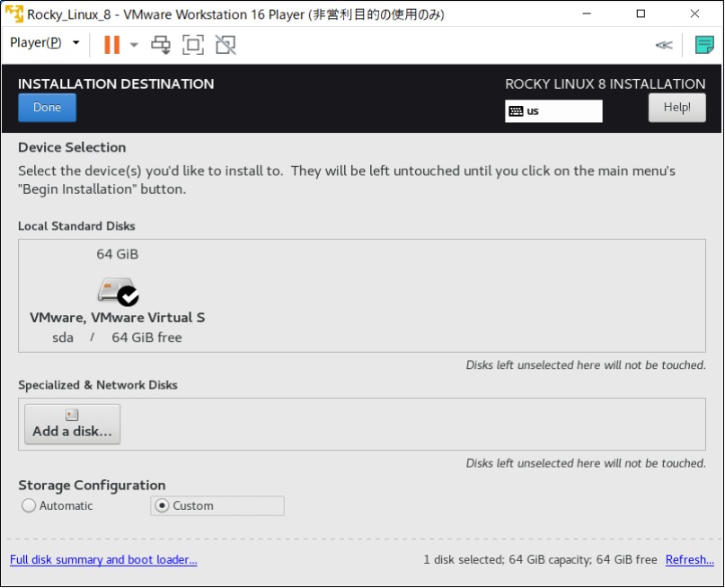Open the VM sticky note icon
Screen dimensions: 725x588
pyautogui.click(x=703, y=43)
